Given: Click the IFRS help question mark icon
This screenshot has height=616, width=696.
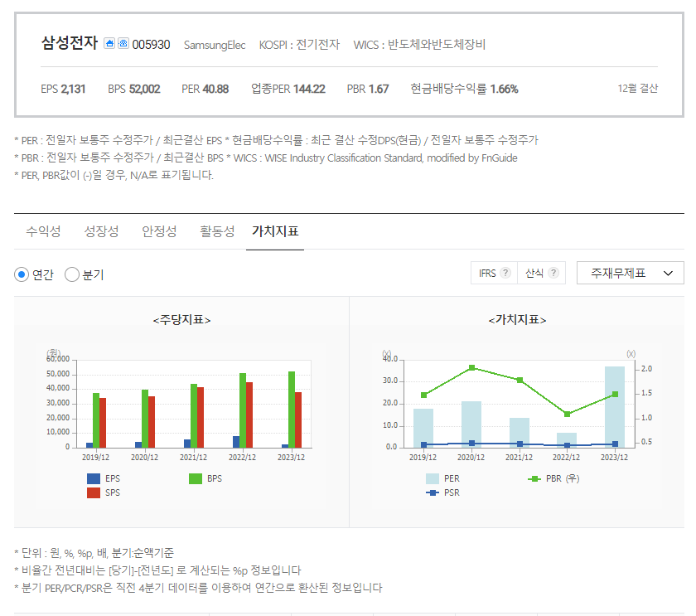Looking at the screenshot, I should pos(505,273).
